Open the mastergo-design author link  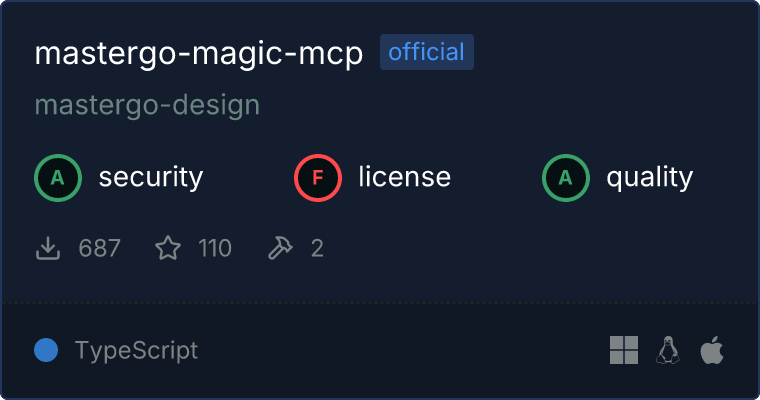pyautogui.click(x=147, y=105)
